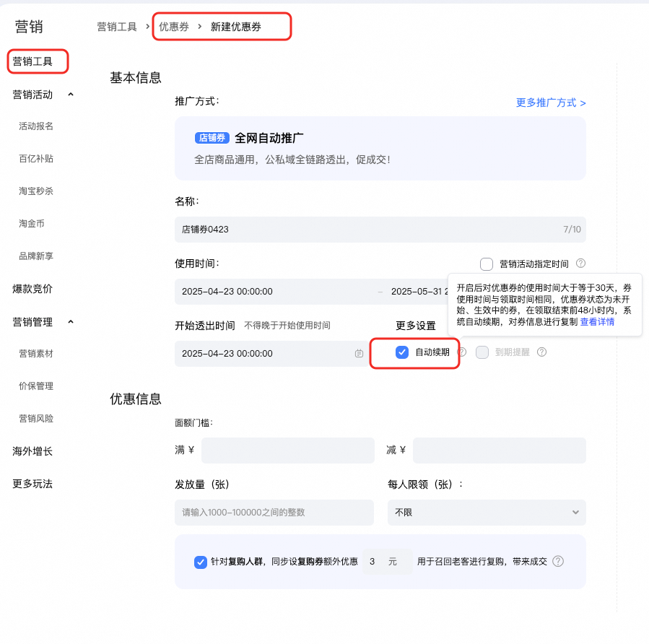
Task: Open 淘宝秒杀 sidebar item
Action: pyautogui.click(x=36, y=191)
